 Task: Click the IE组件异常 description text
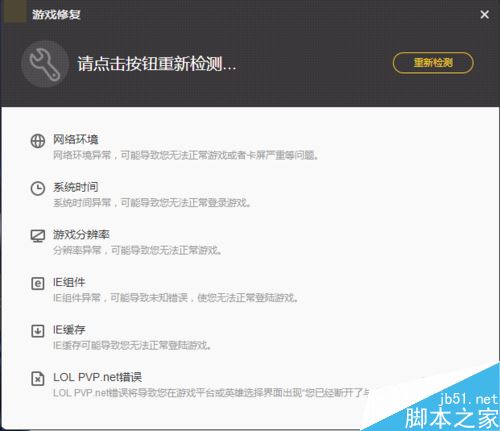click(x=176, y=298)
